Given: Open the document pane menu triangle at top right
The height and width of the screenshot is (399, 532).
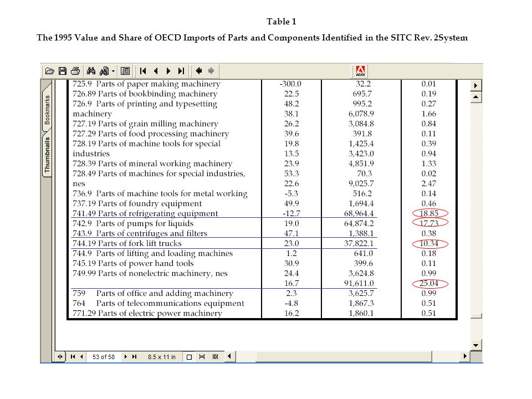Looking at the screenshot, I should click(475, 85).
